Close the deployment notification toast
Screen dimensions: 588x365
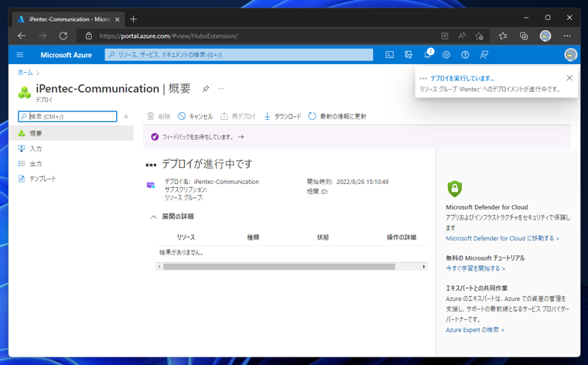pyautogui.click(x=569, y=78)
